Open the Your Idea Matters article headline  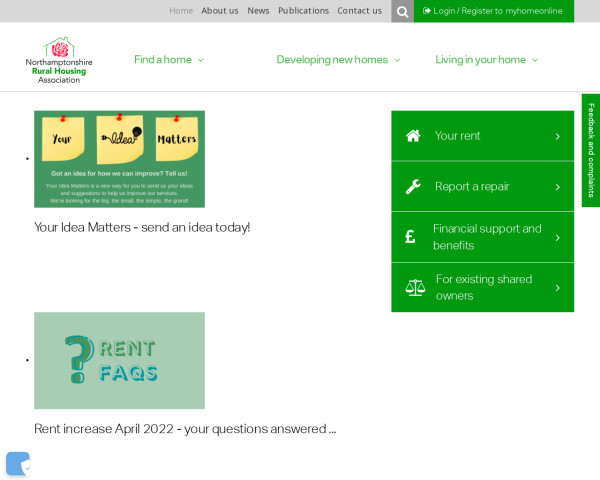(142, 227)
